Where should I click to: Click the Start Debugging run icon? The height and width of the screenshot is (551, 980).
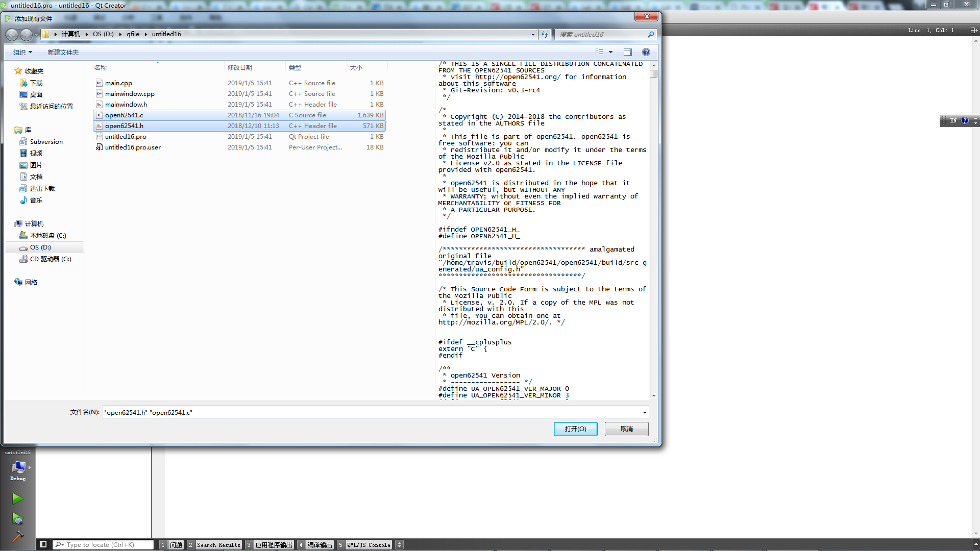point(17,519)
